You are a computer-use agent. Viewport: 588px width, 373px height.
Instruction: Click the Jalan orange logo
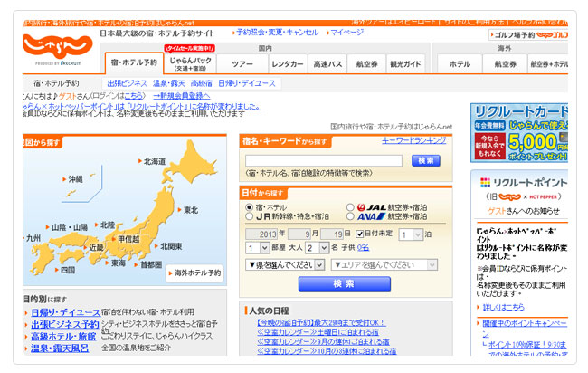pyautogui.click(x=57, y=46)
